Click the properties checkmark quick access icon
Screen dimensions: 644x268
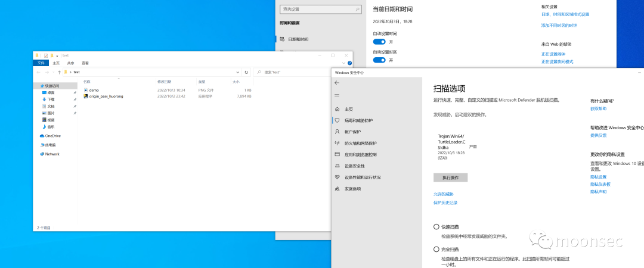46,55
